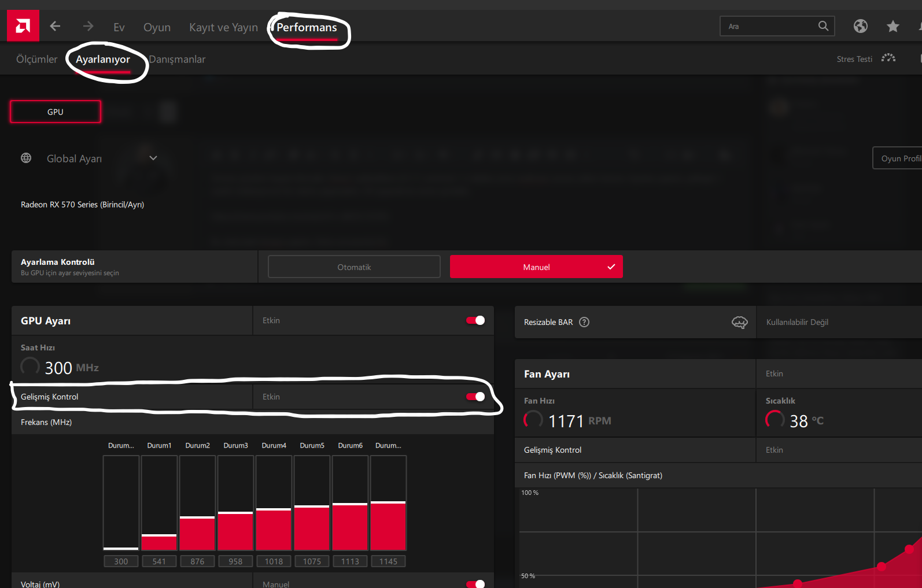Choose Otomatik tuning control
Viewport: 922px width, 588px height.
point(354,267)
